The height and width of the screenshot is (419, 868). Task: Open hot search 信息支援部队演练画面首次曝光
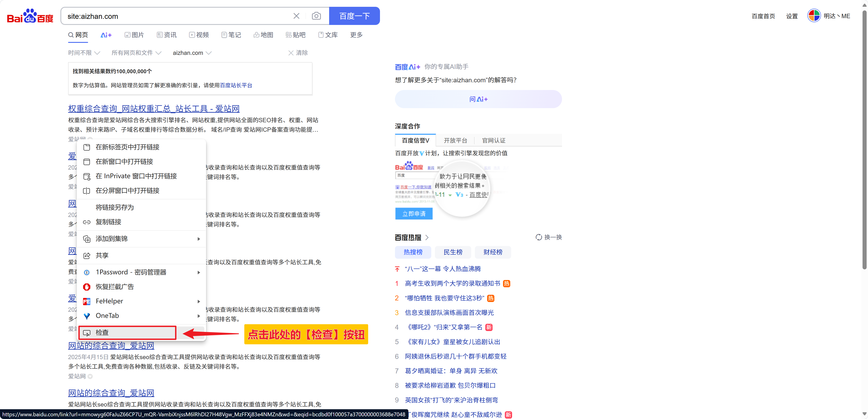click(x=449, y=313)
